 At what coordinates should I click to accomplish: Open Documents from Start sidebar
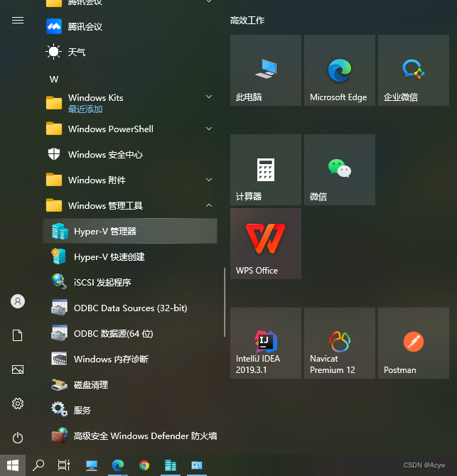(x=18, y=335)
